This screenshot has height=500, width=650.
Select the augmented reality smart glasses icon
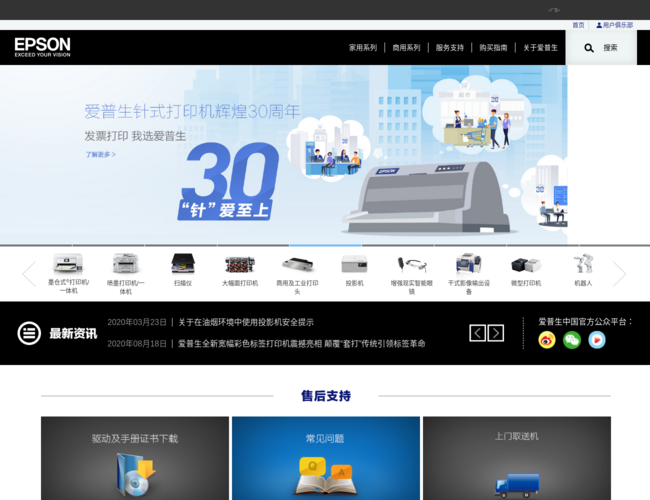point(412,265)
